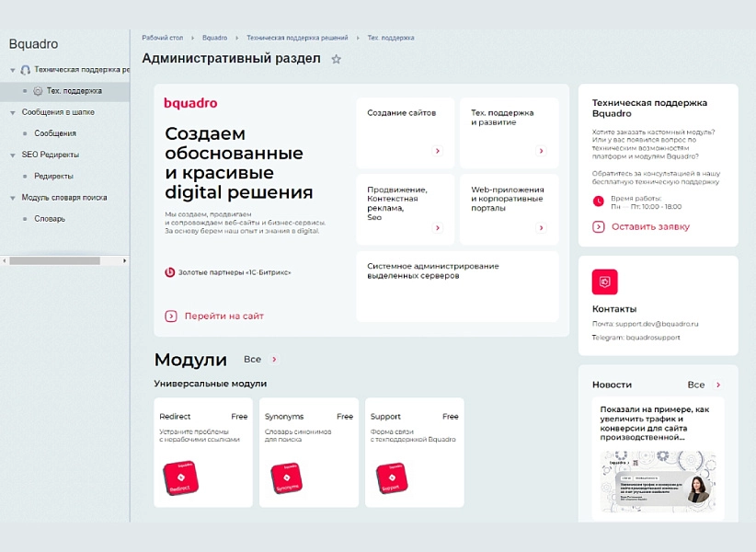Click the bquadro logo in banner
The image size is (756, 552).
pyautogui.click(x=190, y=103)
